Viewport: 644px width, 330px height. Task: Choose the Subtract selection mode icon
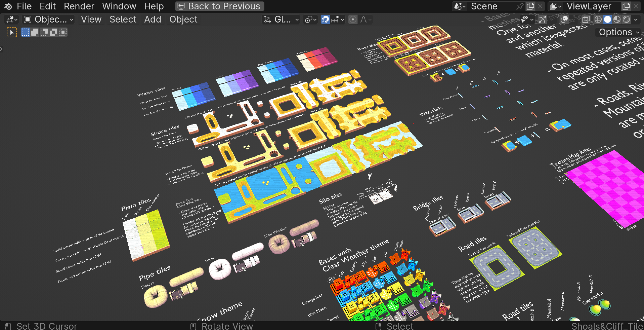(44, 32)
